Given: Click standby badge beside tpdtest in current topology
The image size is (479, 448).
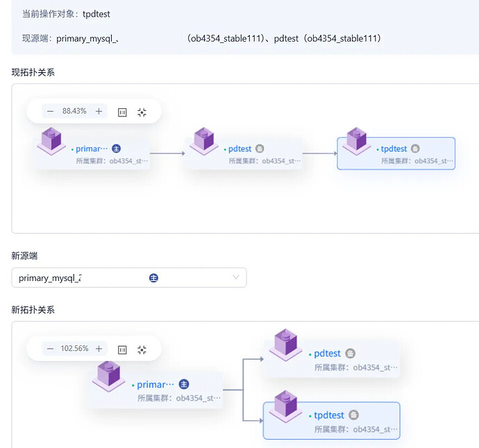Looking at the screenshot, I should click(x=415, y=148).
